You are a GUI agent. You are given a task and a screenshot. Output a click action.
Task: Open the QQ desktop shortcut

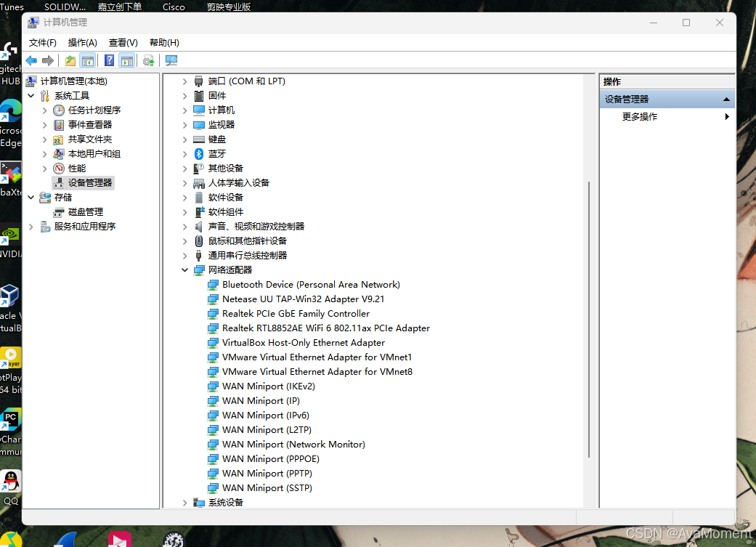point(11,487)
